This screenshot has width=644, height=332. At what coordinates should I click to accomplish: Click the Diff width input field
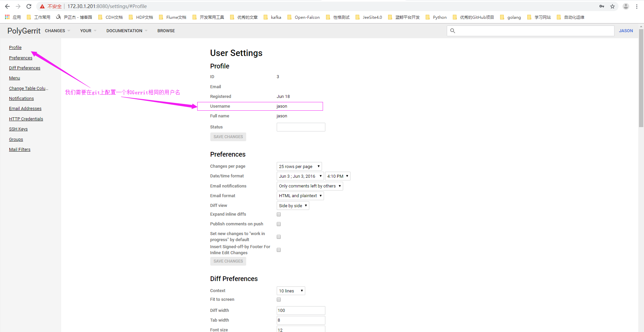tap(301, 311)
